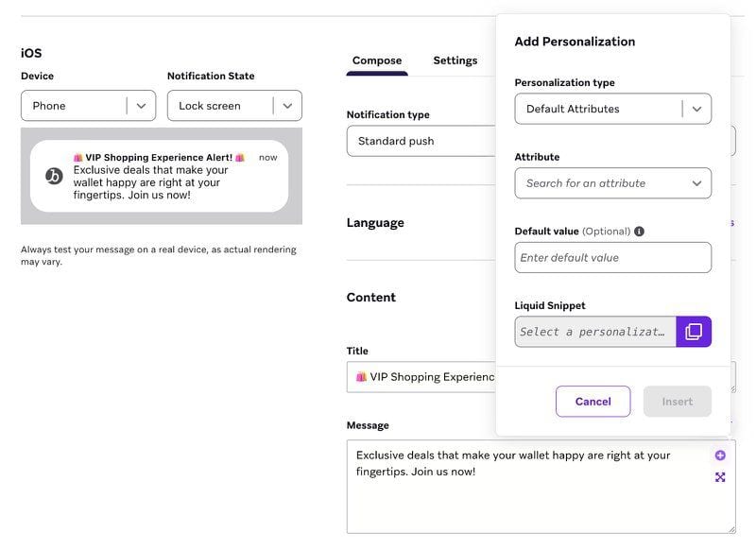Open the Personalization type dropdown
Viewport: 756px width, 550px height.
612,109
